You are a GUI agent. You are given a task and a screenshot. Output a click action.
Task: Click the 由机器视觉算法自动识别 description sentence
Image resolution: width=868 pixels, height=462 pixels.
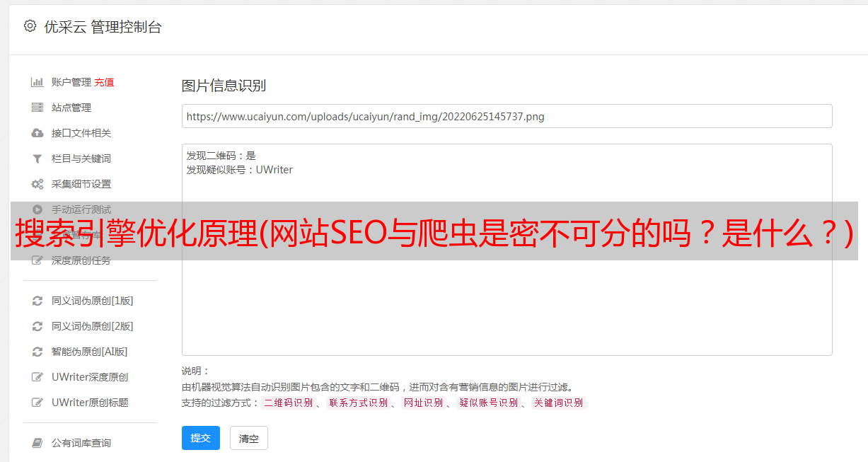[377, 387]
